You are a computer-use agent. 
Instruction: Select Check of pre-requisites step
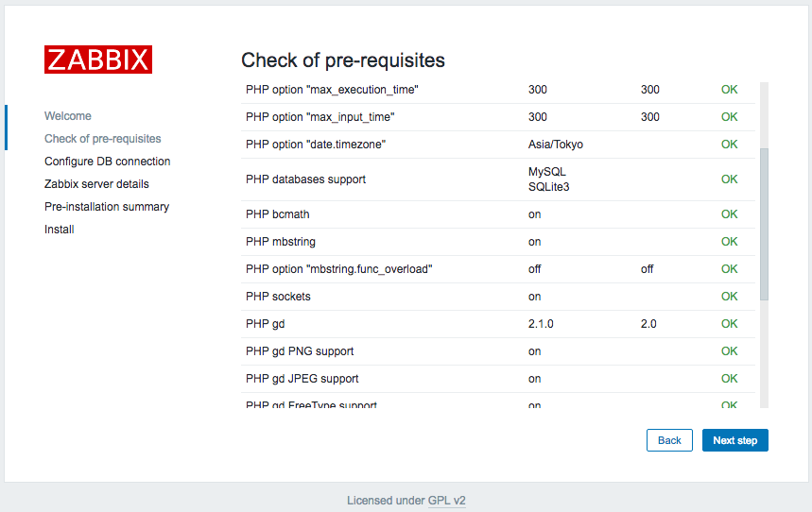[102, 139]
